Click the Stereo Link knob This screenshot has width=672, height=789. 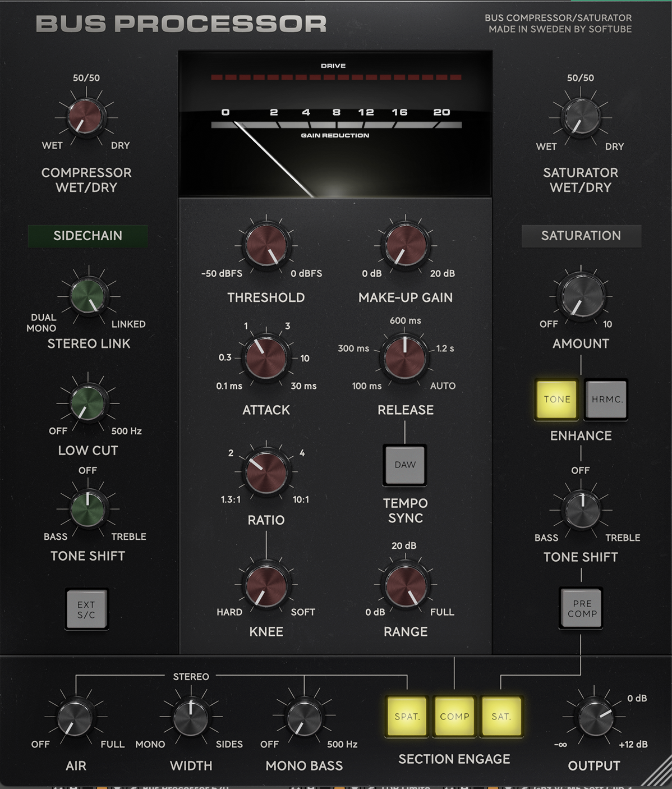pos(89,296)
